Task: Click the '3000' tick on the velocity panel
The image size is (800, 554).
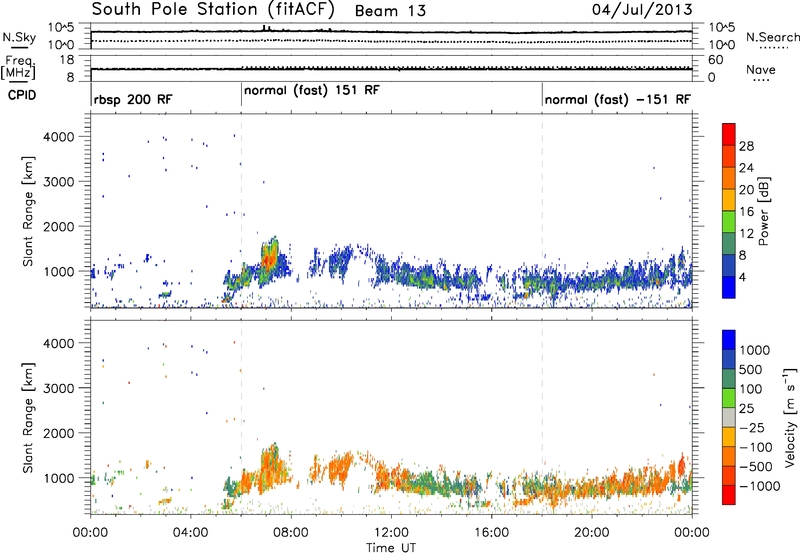Action: click(59, 388)
